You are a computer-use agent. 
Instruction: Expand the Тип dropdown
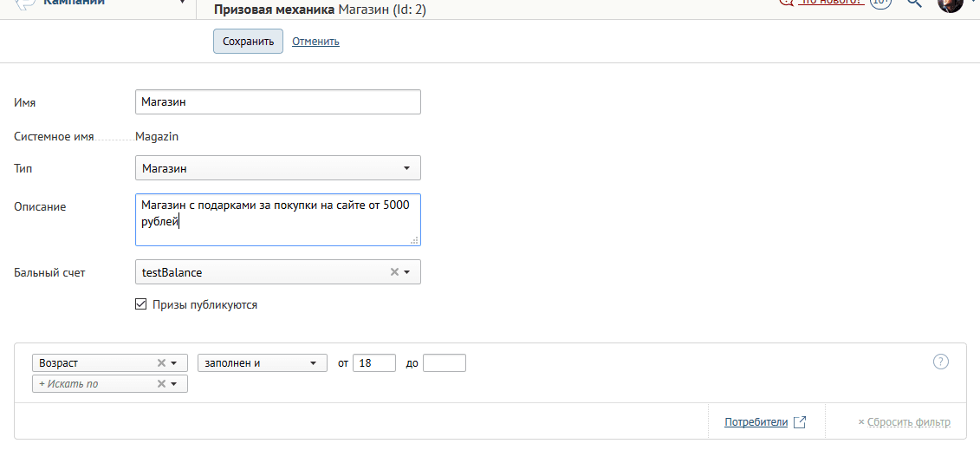point(277,168)
